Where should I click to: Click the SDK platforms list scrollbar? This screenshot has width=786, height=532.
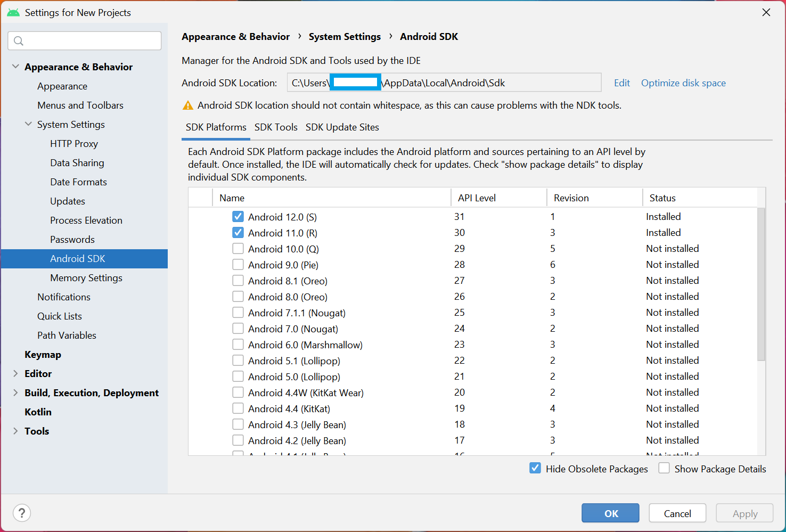point(761,284)
